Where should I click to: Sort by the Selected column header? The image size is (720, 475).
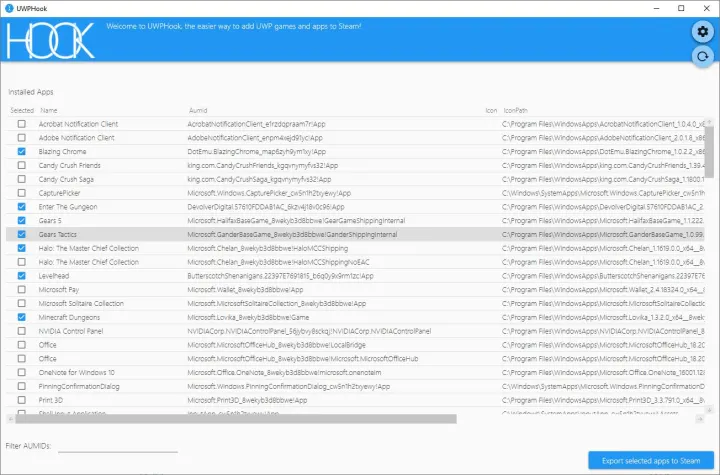click(22, 110)
